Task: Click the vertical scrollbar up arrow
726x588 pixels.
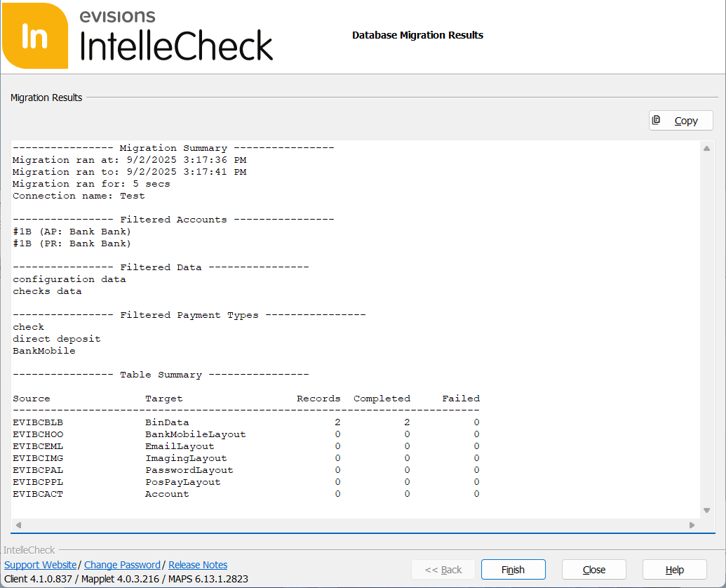Action: (706, 149)
